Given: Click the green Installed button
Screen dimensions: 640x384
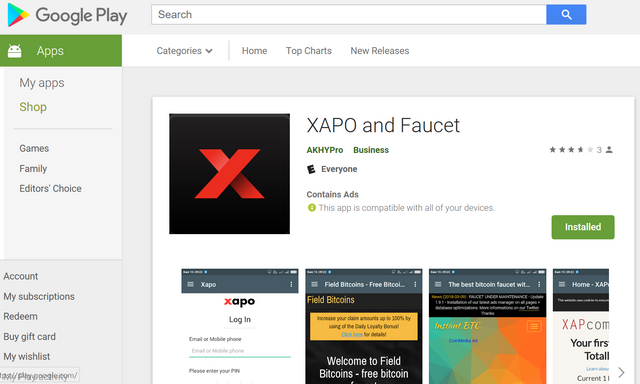Looking at the screenshot, I should click(583, 227).
